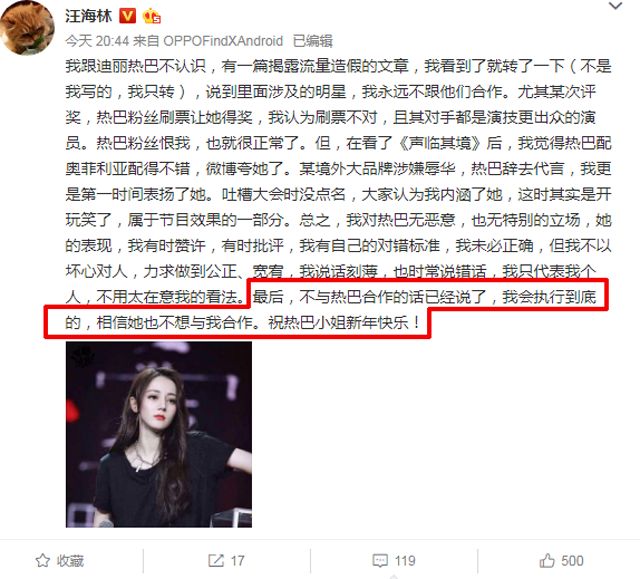Click the repost share arrow icon
The image size is (640, 579).
pos(216,561)
